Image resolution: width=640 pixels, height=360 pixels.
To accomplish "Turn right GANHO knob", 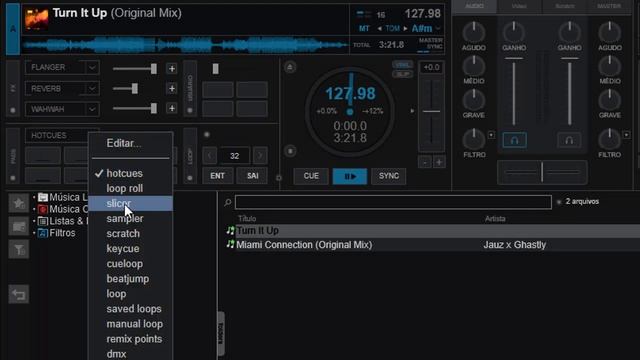I will pos(569,32).
